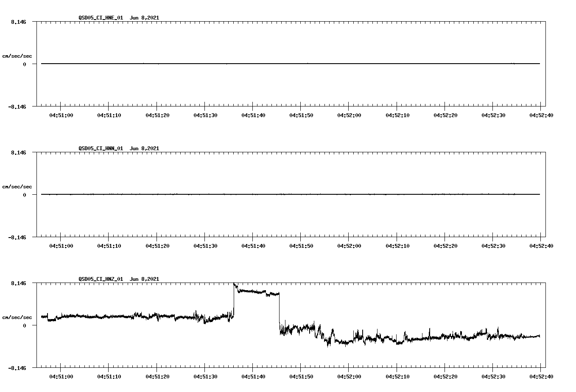Click 04:51:40 time label under HNE plot
The image size is (576, 392).
click(x=253, y=115)
